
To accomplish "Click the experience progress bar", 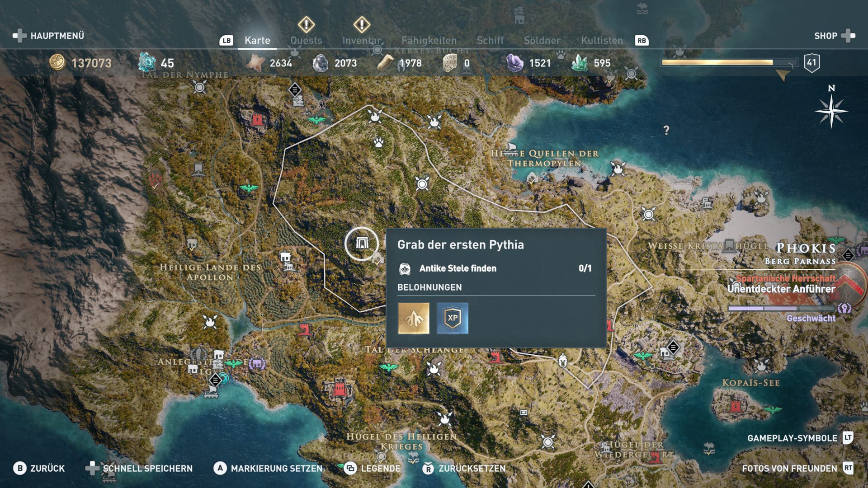I will coord(729,62).
